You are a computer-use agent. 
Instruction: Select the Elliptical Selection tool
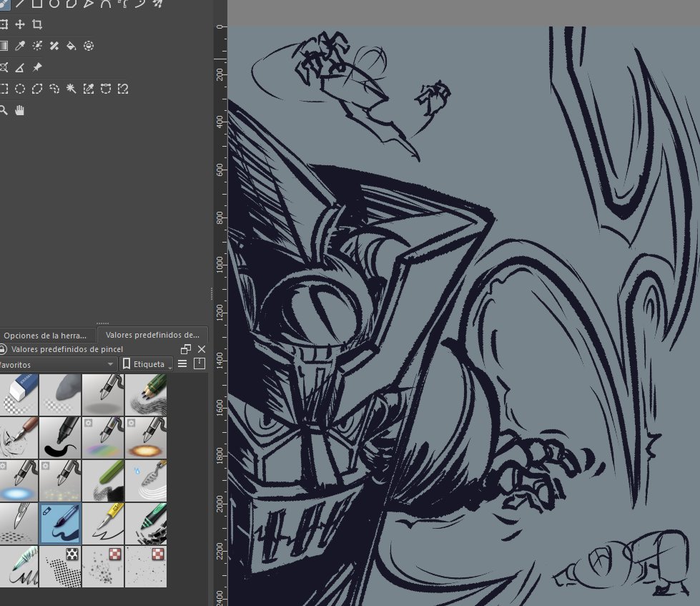(x=20, y=89)
